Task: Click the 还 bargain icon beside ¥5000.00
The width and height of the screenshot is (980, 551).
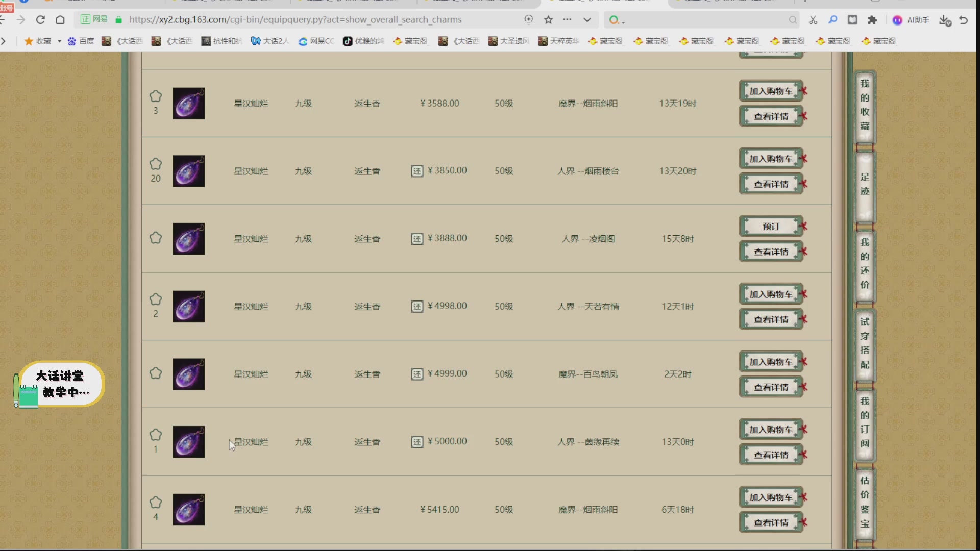Action: pos(417,442)
